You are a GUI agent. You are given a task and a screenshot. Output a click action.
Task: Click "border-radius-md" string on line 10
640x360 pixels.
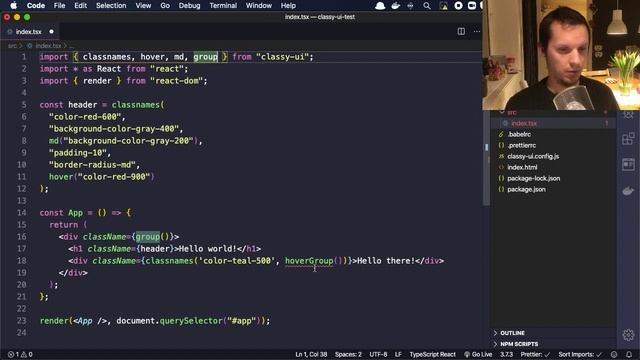pos(92,165)
